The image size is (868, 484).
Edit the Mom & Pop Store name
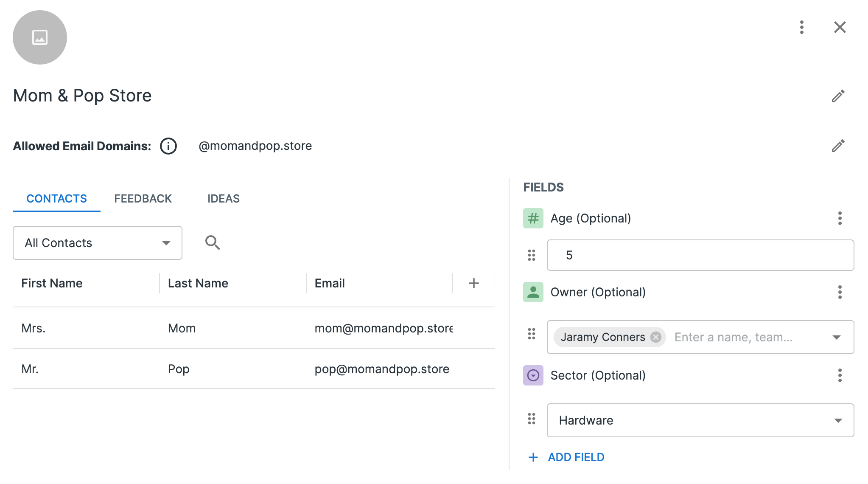[x=838, y=96]
